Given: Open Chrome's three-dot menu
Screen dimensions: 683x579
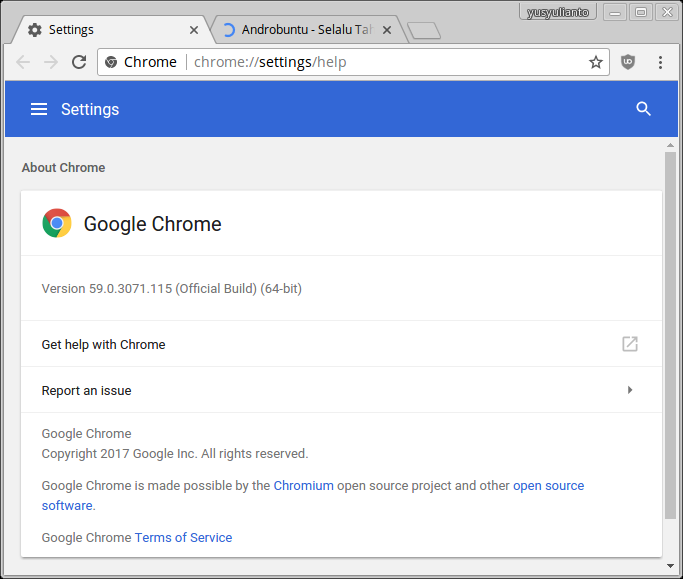Looking at the screenshot, I should (660, 62).
